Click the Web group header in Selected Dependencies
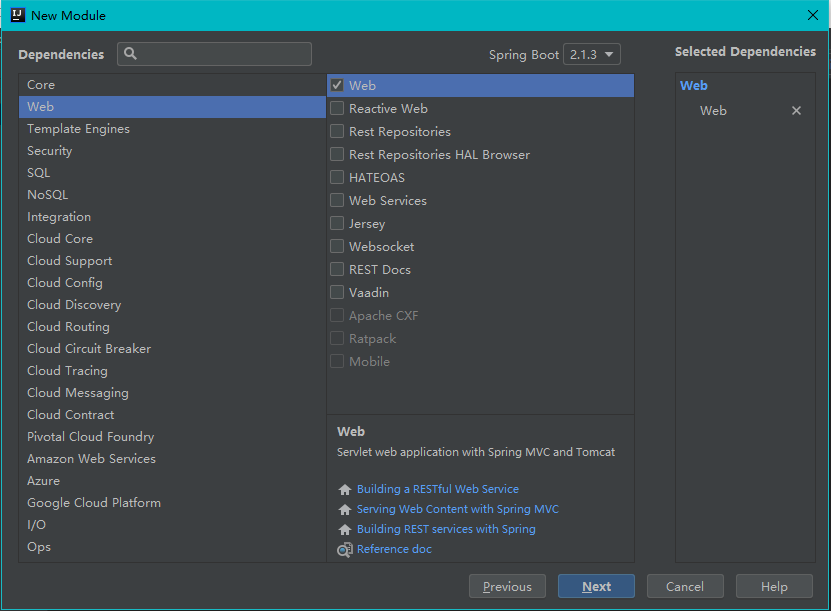 click(694, 85)
